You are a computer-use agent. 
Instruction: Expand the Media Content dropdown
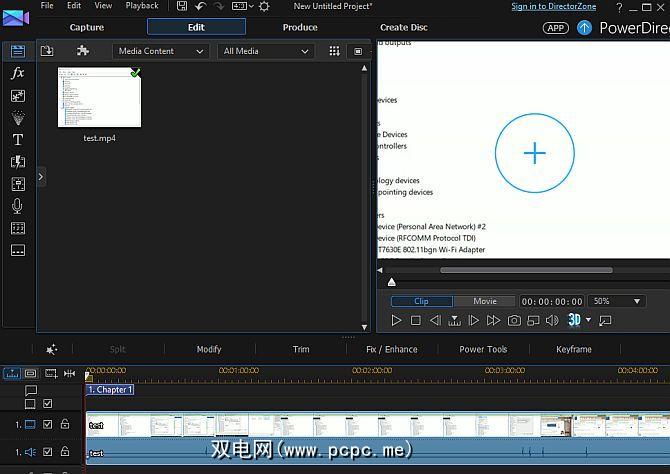(160, 51)
